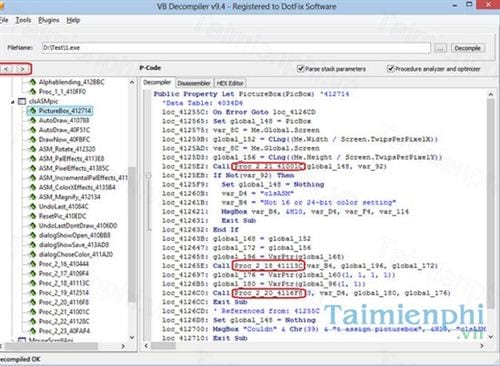
Task: Collapse the If Not block in code gutter
Action: pyautogui.click(x=148, y=175)
